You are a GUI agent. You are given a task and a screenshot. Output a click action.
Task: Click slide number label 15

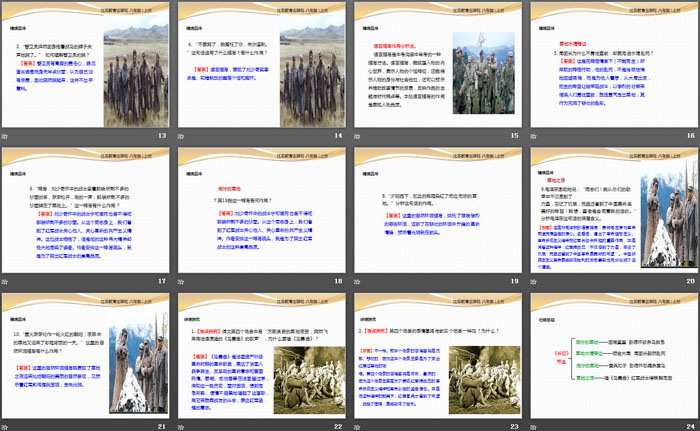(x=514, y=135)
